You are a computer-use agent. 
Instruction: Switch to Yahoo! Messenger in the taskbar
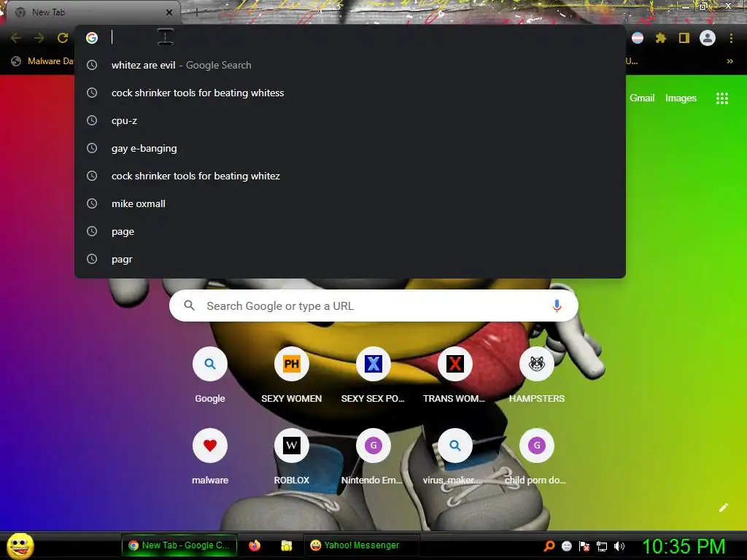[362, 545]
